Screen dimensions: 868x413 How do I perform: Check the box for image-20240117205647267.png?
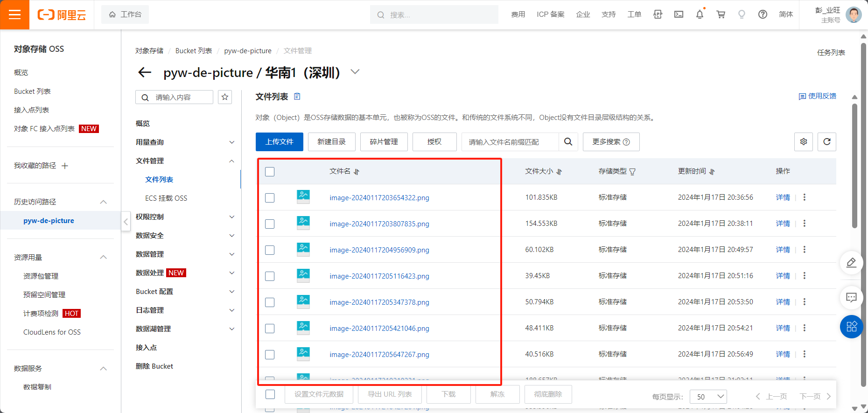pyautogui.click(x=270, y=355)
